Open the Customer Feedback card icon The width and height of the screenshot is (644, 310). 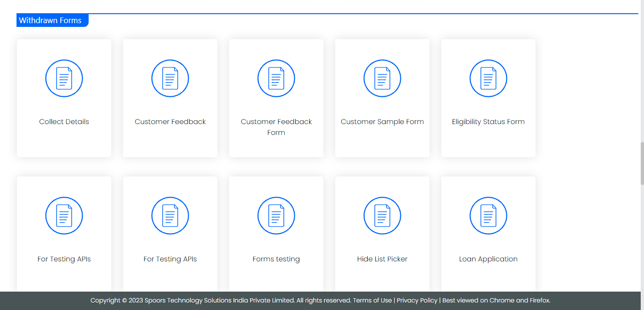pos(170,78)
